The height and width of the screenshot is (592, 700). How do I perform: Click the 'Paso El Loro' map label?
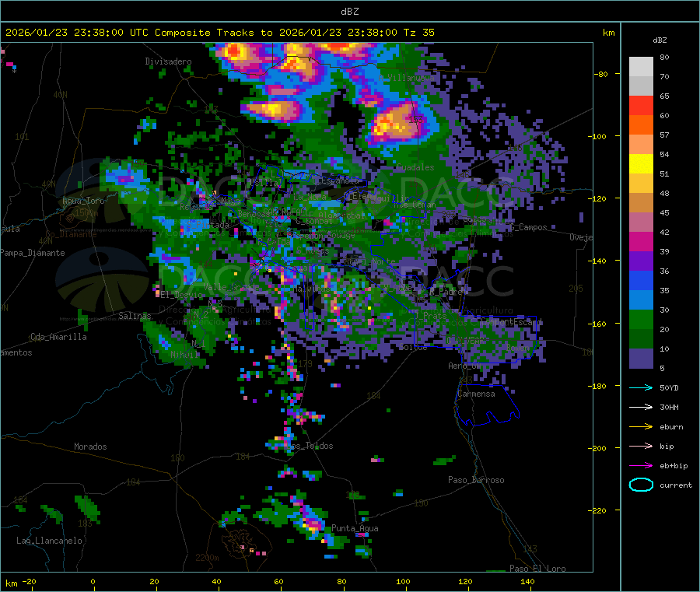click(x=537, y=569)
